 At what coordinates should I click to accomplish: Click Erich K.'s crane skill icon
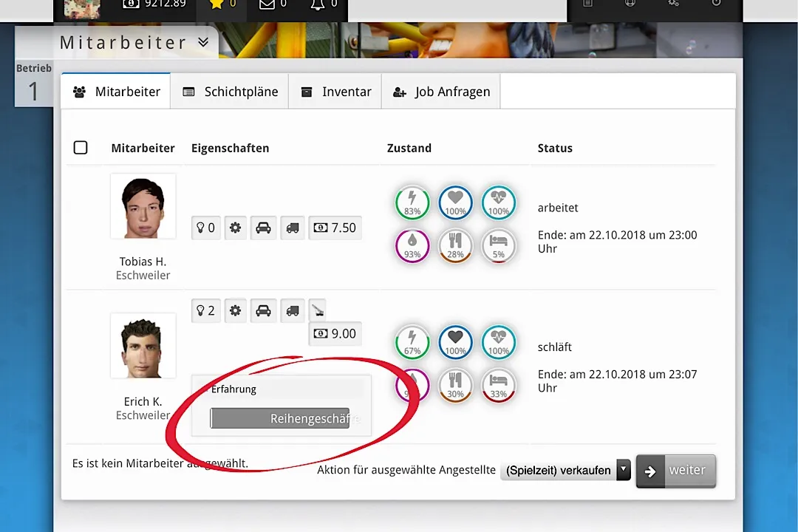(316, 310)
